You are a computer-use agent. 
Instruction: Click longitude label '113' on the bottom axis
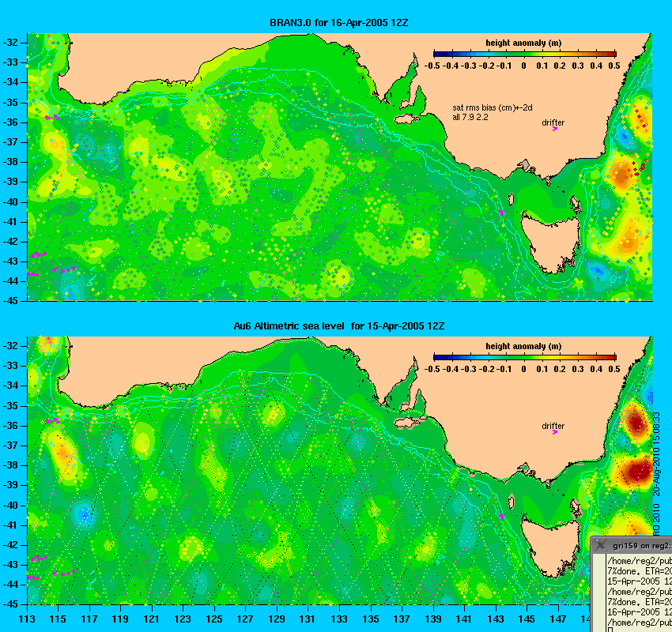pyautogui.click(x=27, y=619)
